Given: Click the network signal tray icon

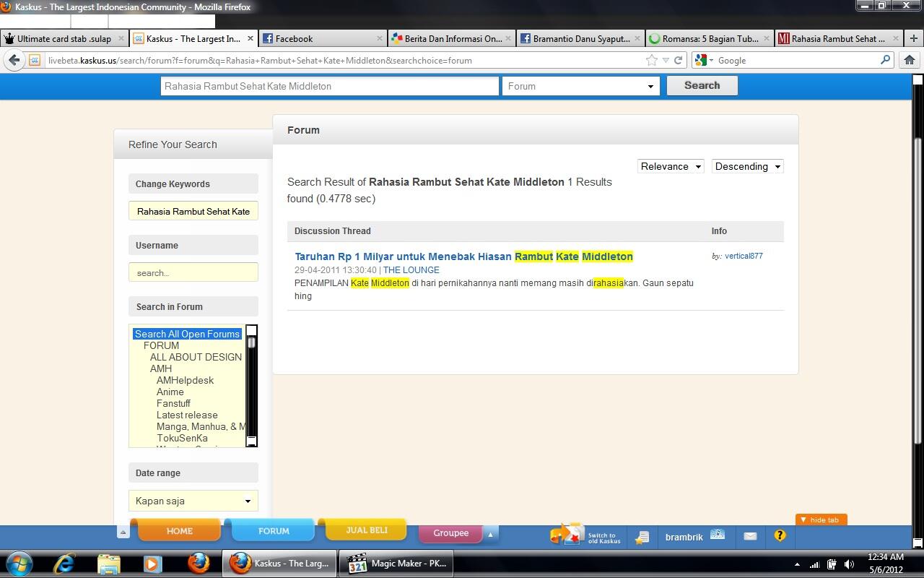Looking at the screenshot, I should pyautogui.click(x=814, y=564).
